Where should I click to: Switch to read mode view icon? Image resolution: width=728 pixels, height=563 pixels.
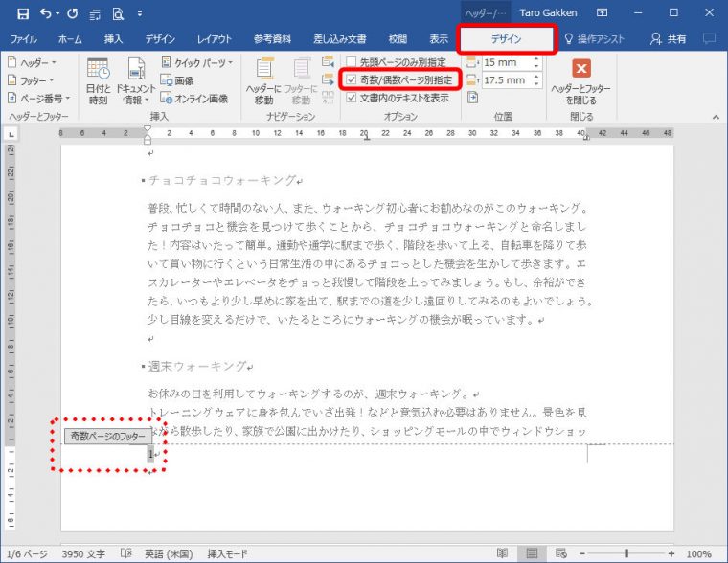[x=502, y=553]
